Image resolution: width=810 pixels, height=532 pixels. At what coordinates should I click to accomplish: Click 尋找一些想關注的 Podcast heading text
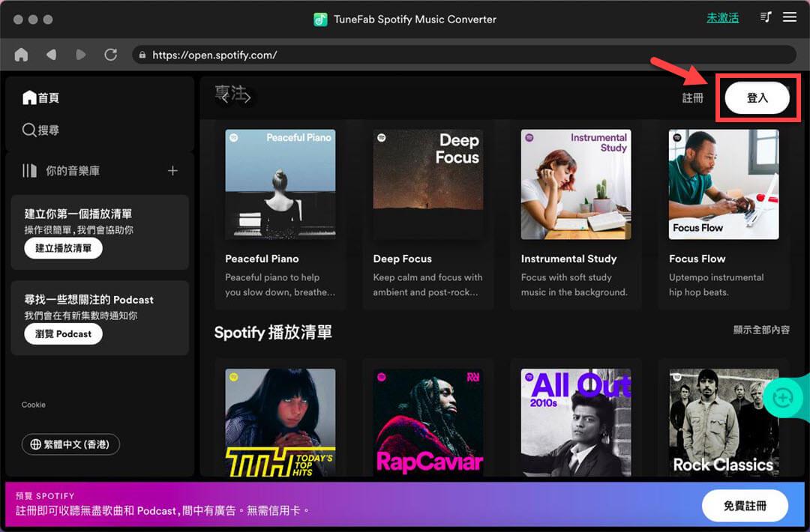(x=88, y=299)
